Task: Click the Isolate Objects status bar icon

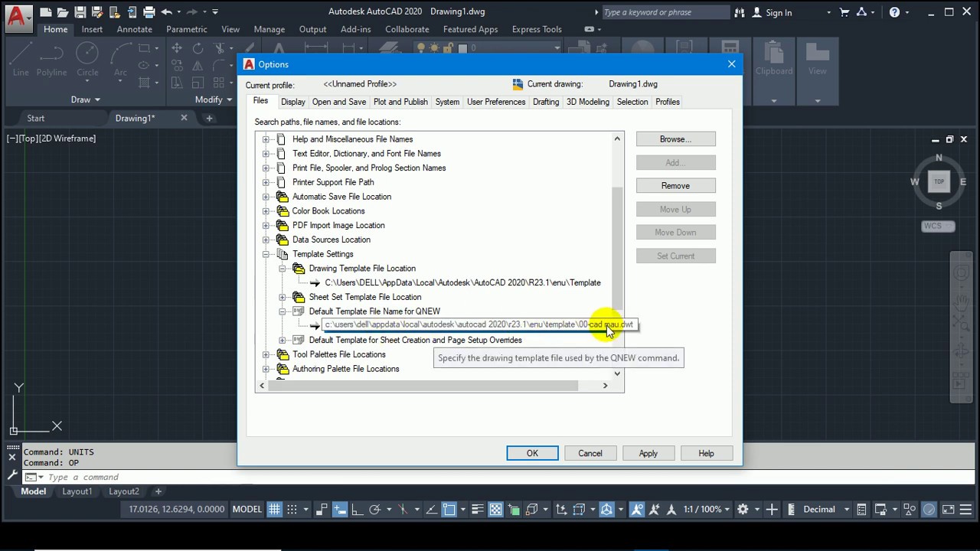Action: coord(910,509)
